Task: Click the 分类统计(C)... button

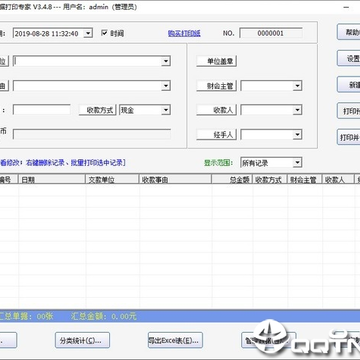Action: pyautogui.click(x=82, y=340)
